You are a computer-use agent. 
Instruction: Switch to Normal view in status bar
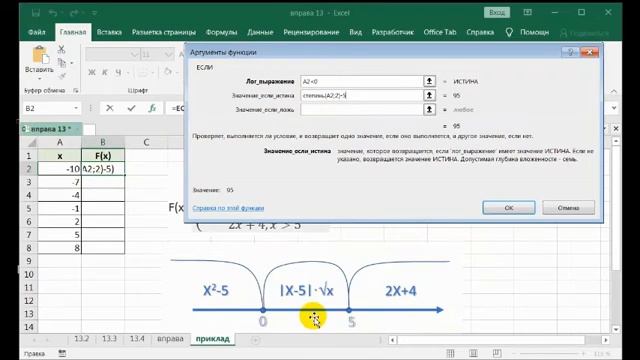point(451,353)
